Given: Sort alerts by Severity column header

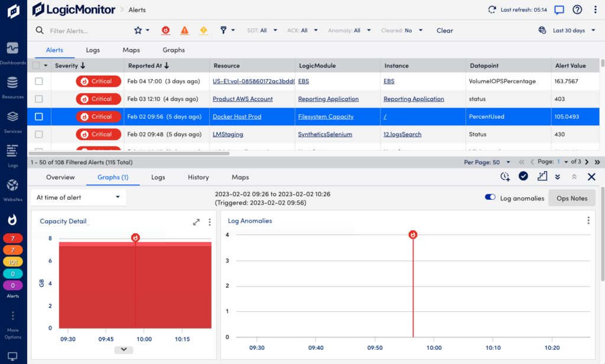Looking at the screenshot, I should (x=70, y=66).
